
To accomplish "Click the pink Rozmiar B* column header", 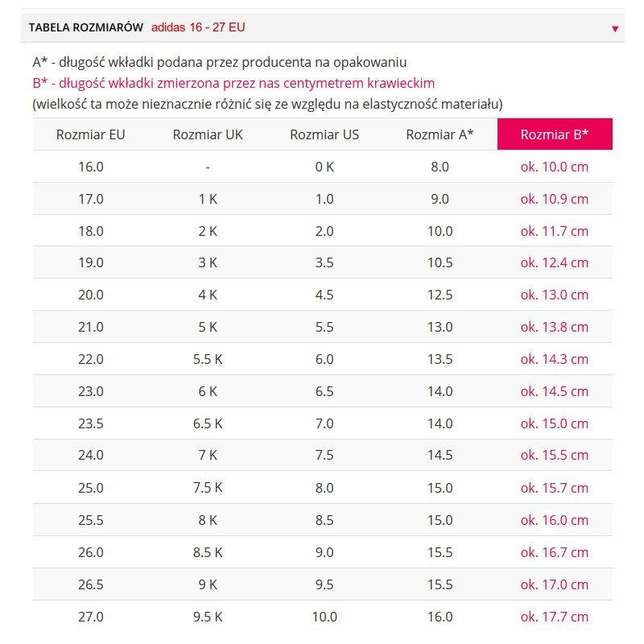I will (555, 134).
